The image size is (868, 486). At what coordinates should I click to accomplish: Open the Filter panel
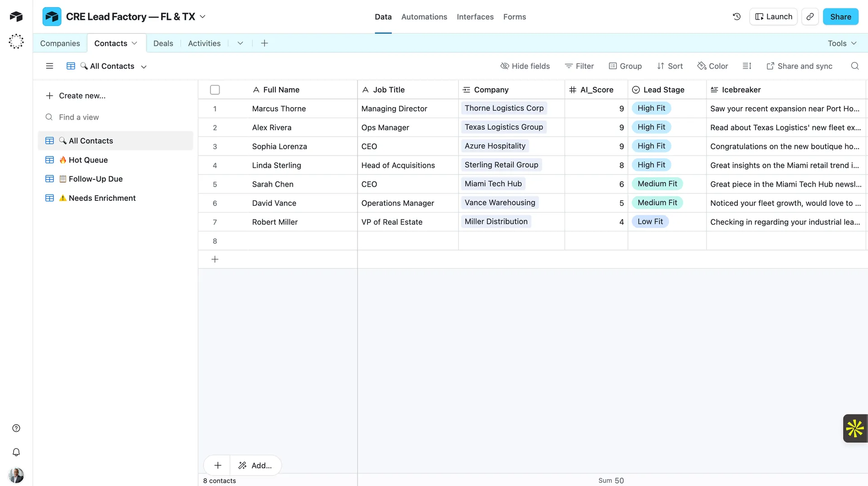pos(580,66)
